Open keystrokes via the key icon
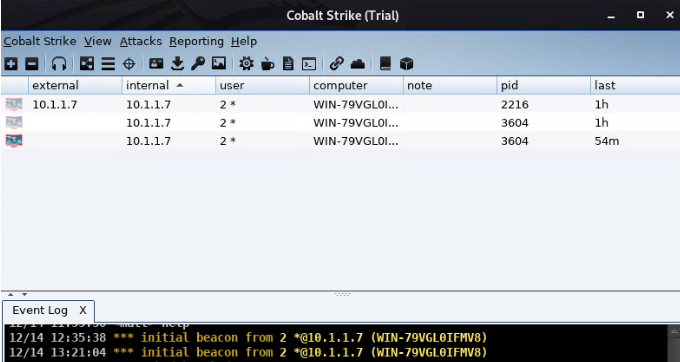The width and height of the screenshot is (680, 362). point(198,64)
